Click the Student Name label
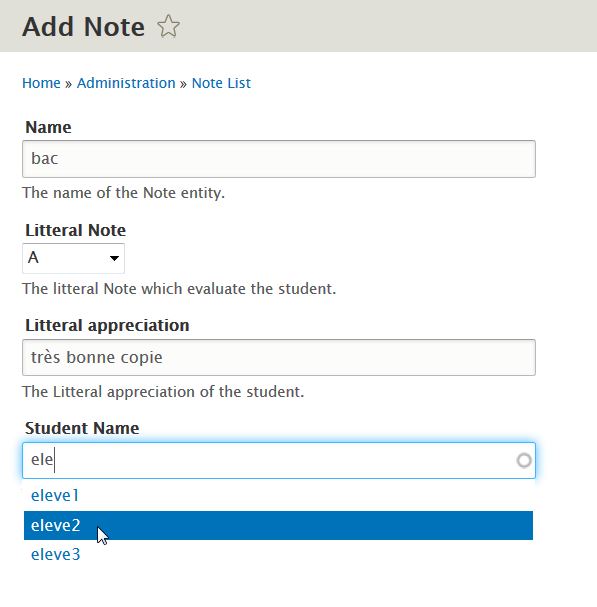This screenshot has height=607, width=597. pos(82,428)
